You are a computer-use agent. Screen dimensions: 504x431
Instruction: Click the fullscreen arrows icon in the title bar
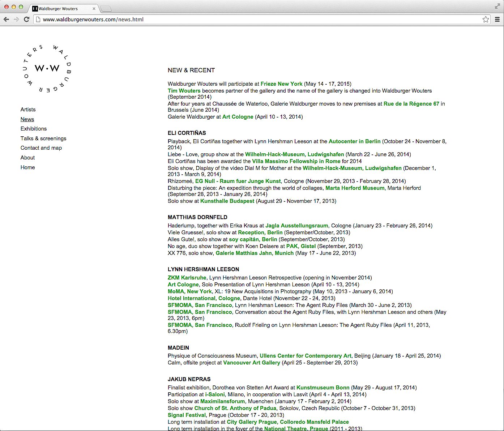point(497,7)
